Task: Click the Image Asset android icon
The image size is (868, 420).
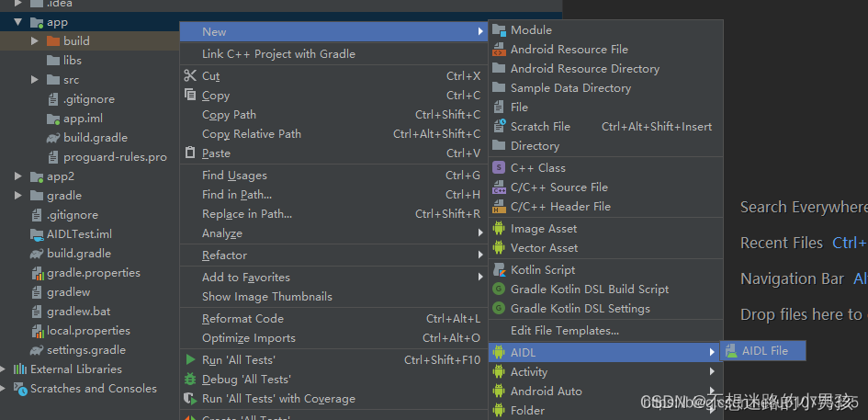Action: pyautogui.click(x=499, y=228)
